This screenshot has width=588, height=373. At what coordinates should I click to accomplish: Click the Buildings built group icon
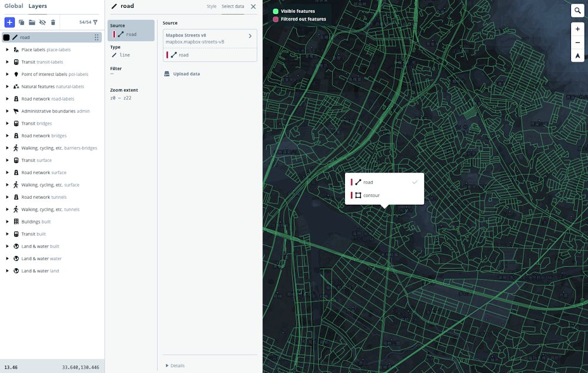[16, 222]
